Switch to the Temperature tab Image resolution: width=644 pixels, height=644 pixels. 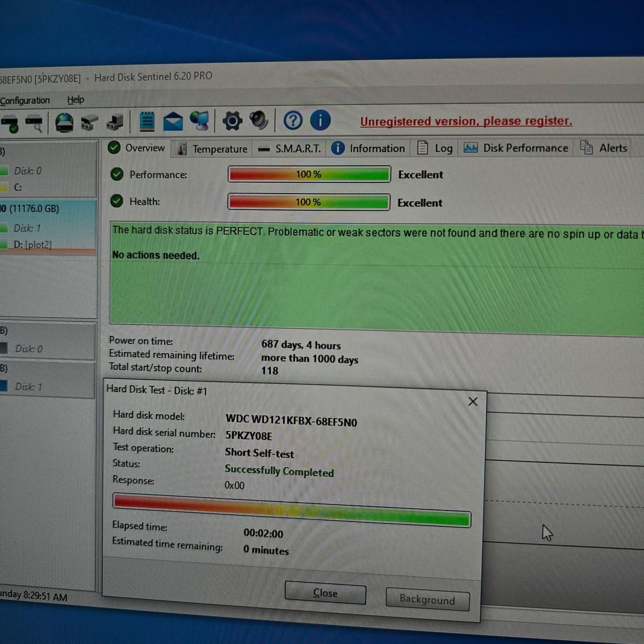213,149
